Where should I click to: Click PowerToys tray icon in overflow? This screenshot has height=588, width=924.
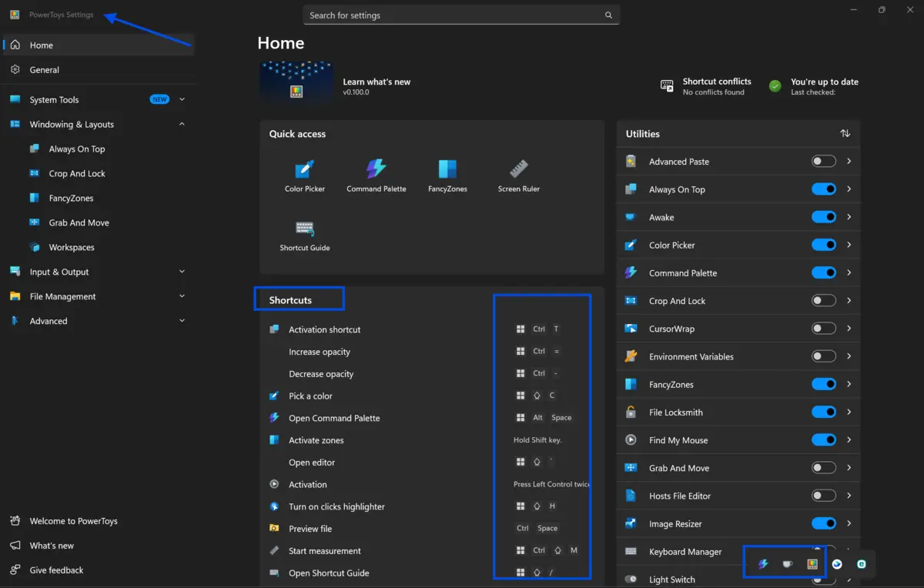(x=812, y=564)
